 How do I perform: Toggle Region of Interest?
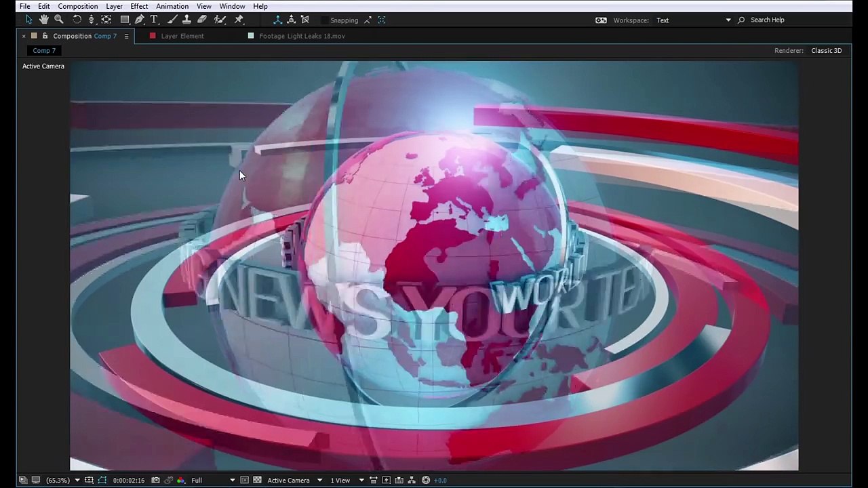pyautogui.click(x=244, y=481)
